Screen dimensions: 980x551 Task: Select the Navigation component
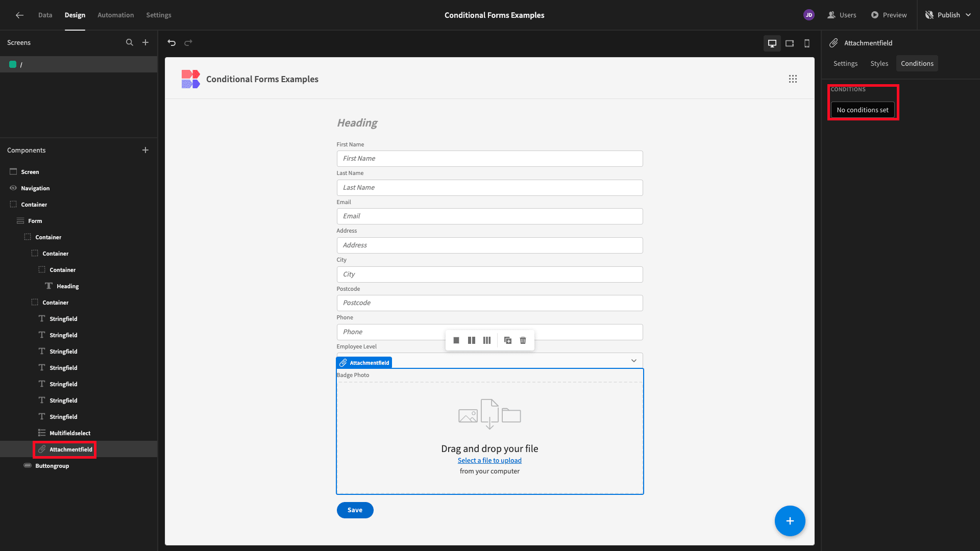(79, 188)
